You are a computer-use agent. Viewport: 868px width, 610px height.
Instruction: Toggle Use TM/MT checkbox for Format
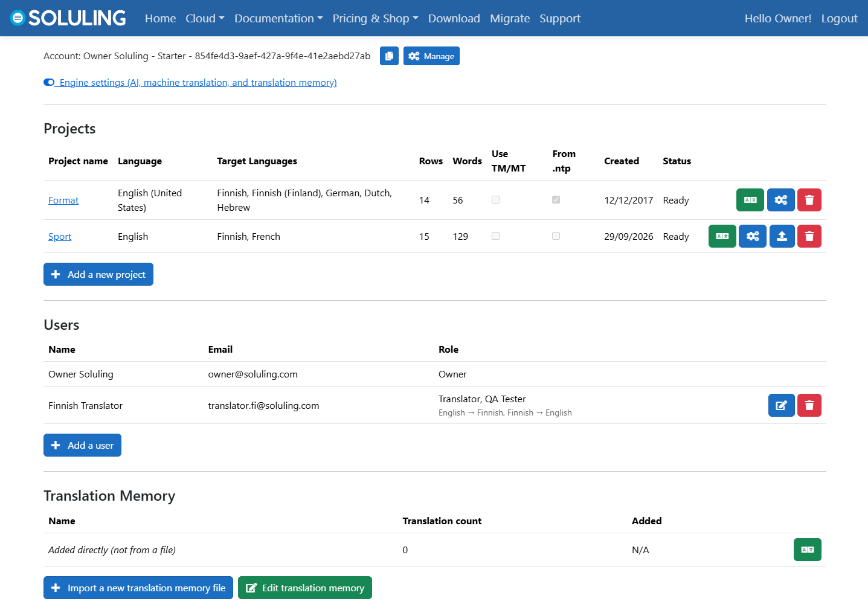click(x=495, y=200)
